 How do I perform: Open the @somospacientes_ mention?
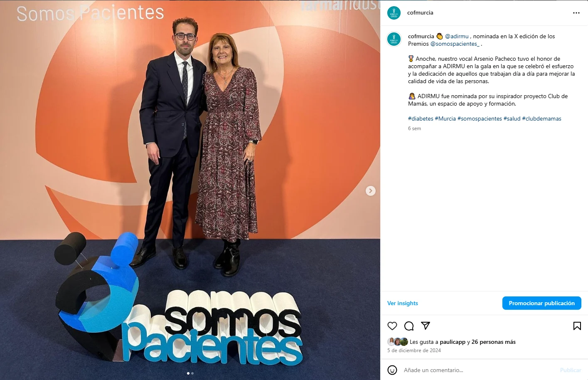pyautogui.click(x=455, y=44)
